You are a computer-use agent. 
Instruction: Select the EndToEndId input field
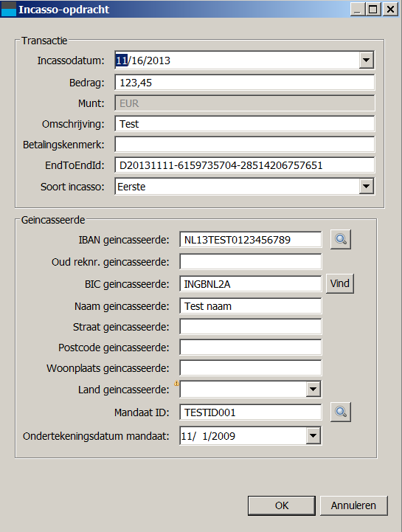tap(245, 165)
